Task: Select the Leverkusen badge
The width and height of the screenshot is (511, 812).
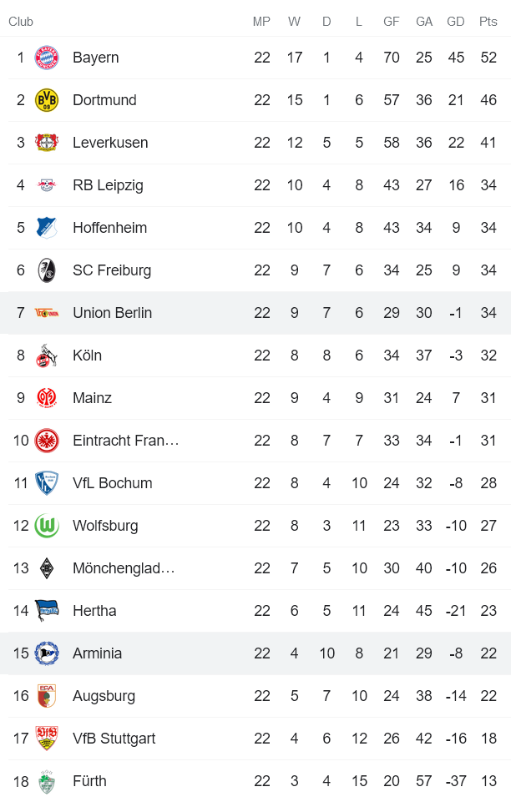Action: coord(47,143)
